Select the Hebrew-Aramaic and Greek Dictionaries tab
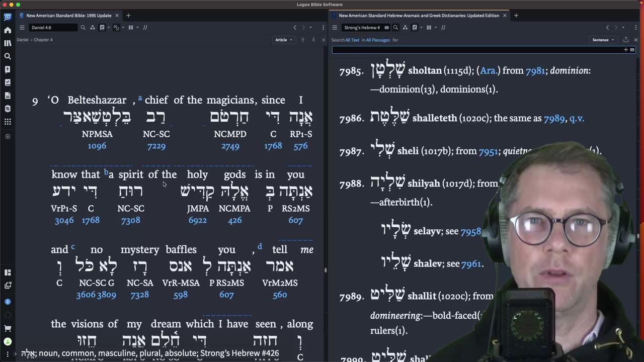The image size is (644, 362). tap(419, 16)
